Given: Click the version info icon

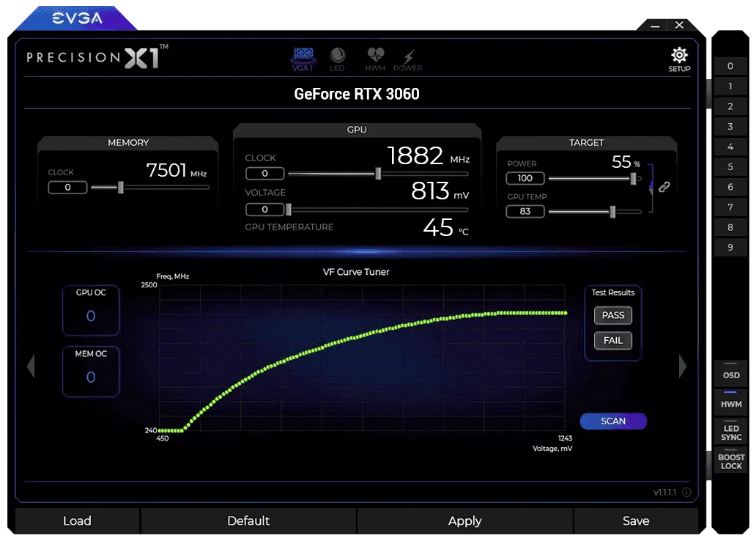Looking at the screenshot, I should click(x=686, y=493).
